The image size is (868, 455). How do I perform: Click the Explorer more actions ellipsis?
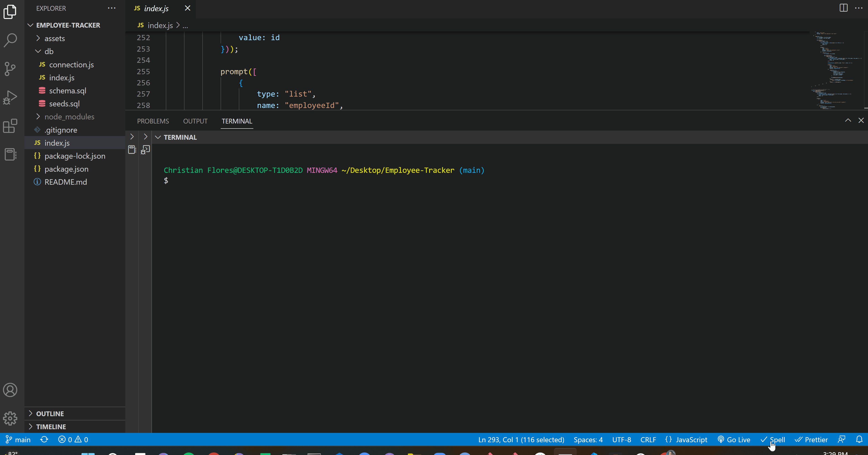pyautogui.click(x=112, y=8)
